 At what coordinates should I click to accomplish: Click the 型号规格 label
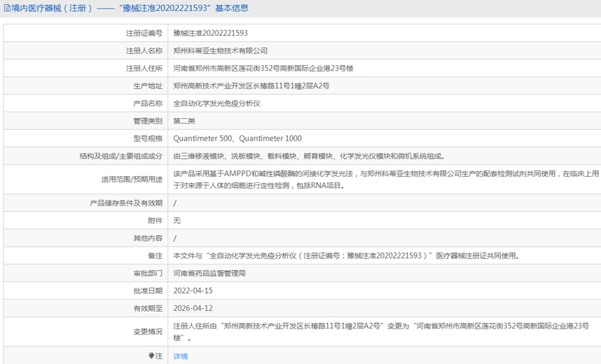click(148, 139)
